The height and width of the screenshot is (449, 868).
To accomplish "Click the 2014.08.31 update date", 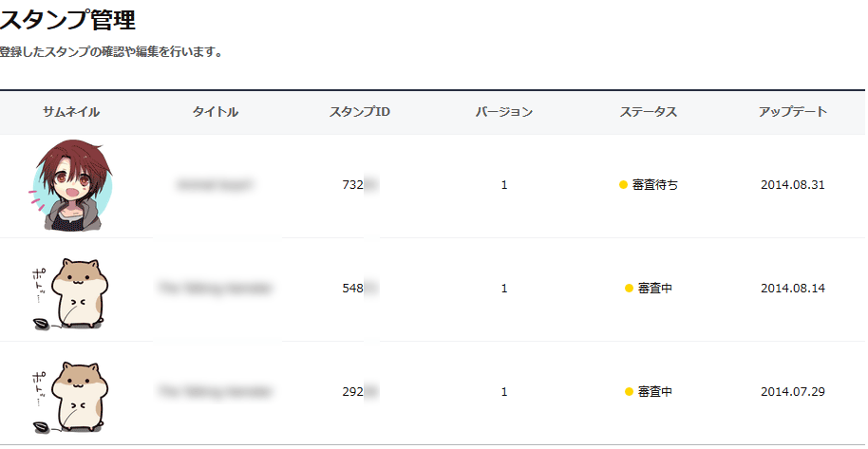I will point(793,185).
